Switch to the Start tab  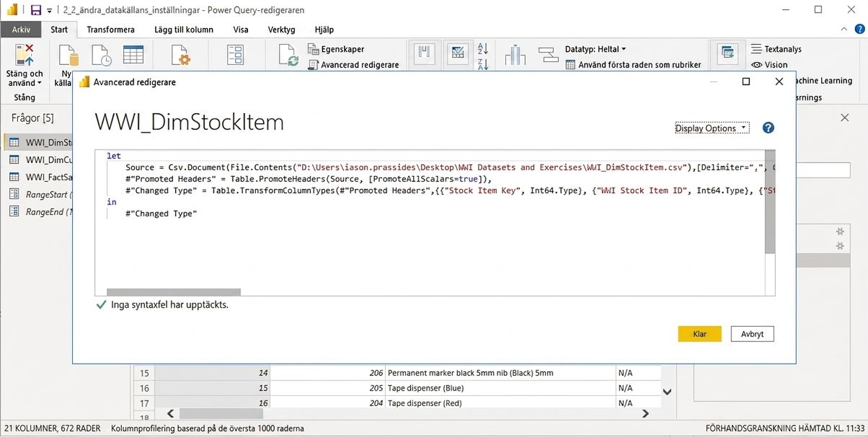tap(59, 30)
